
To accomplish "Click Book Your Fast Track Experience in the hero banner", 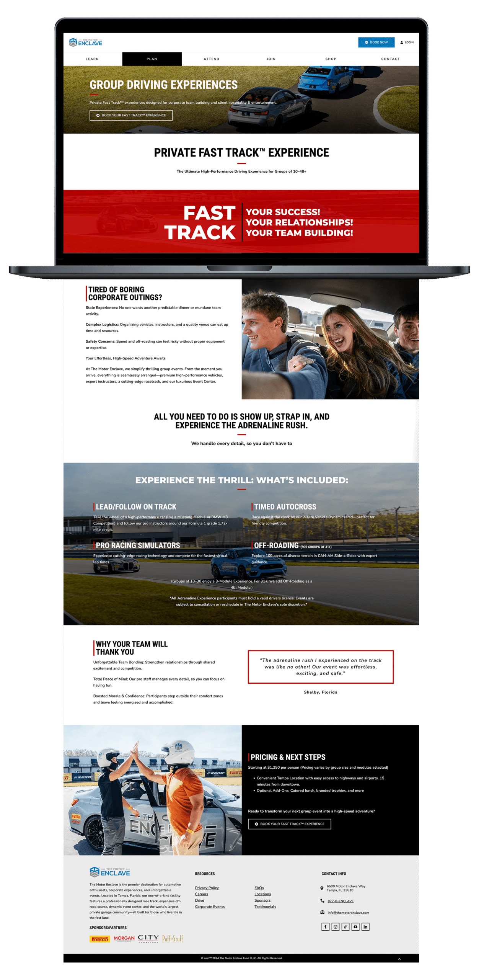I will pos(131,115).
